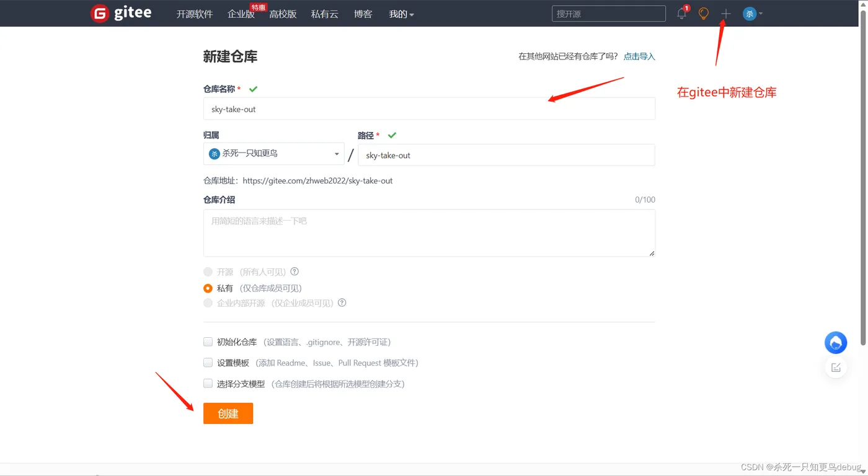Open the user avatar menu
Viewport: 868px width, 476px height.
pos(752,13)
